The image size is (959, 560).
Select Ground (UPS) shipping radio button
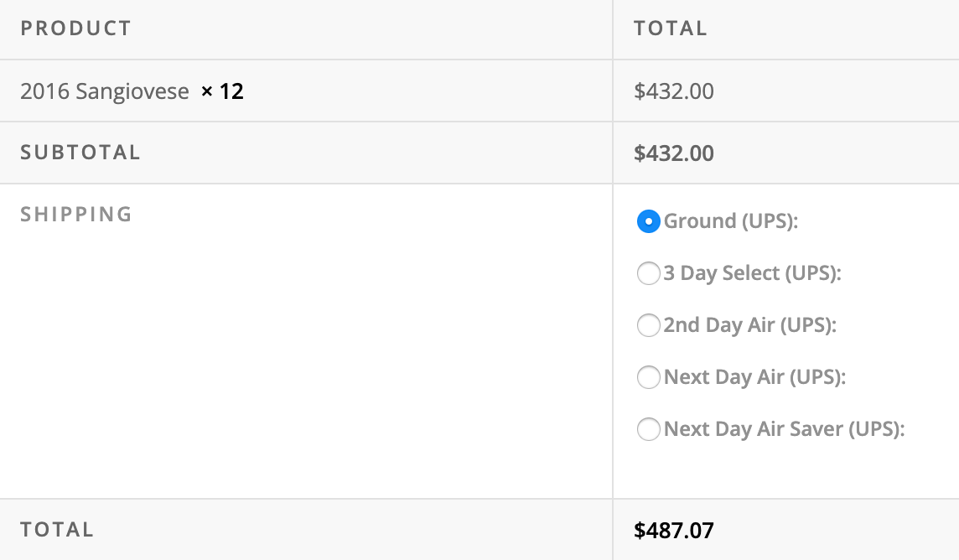(x=648, y=221)
